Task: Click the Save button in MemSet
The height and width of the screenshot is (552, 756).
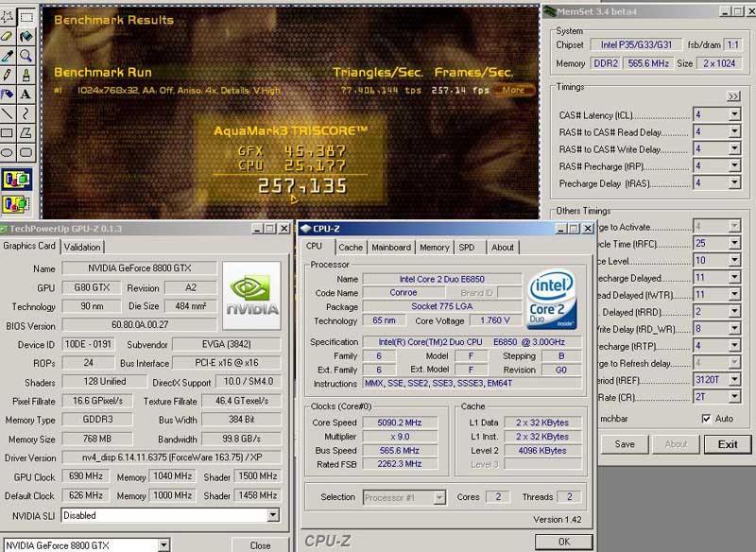Action: [625, 444]
